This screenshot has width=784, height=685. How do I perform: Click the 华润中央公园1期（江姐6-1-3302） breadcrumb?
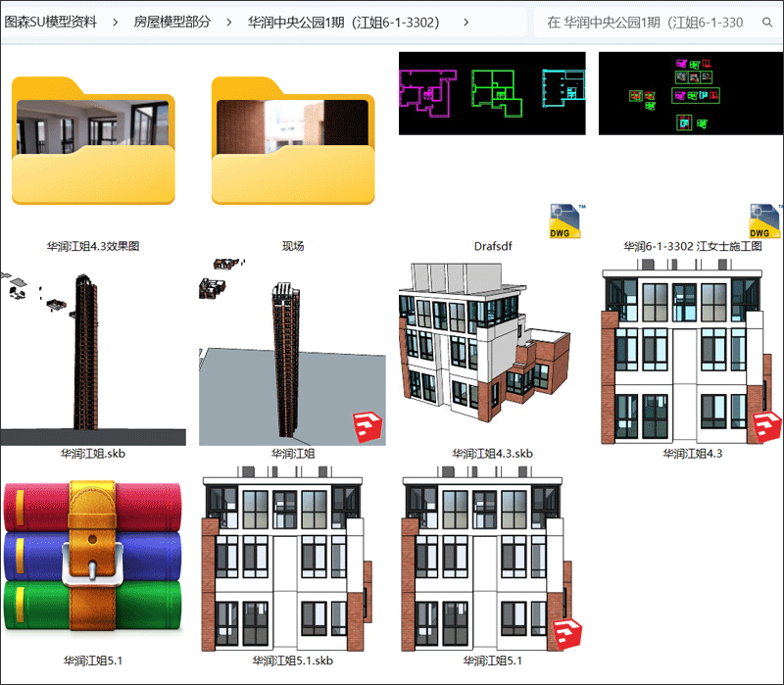(x=343, y=22)
